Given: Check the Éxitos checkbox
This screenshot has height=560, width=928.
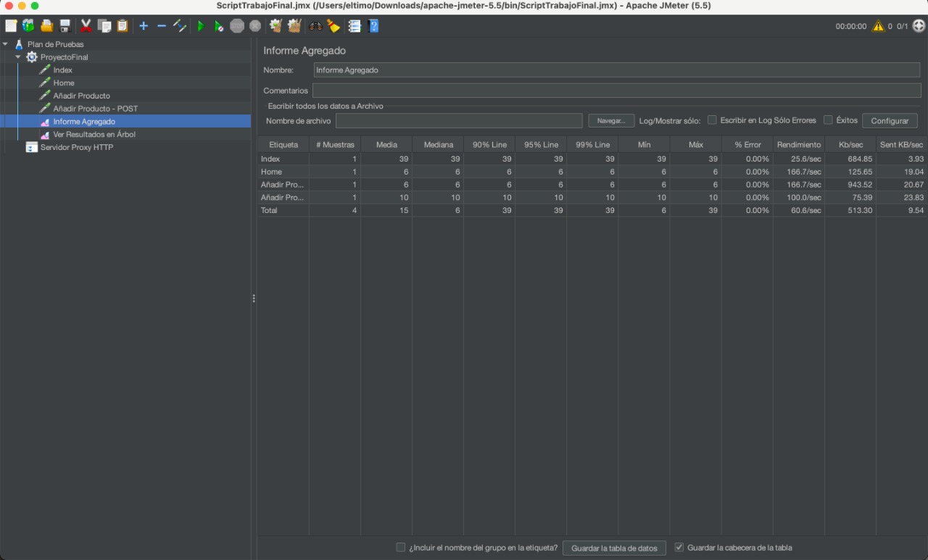Looking at the screenshot, I should pyautogui.click(x=827, y=120).
